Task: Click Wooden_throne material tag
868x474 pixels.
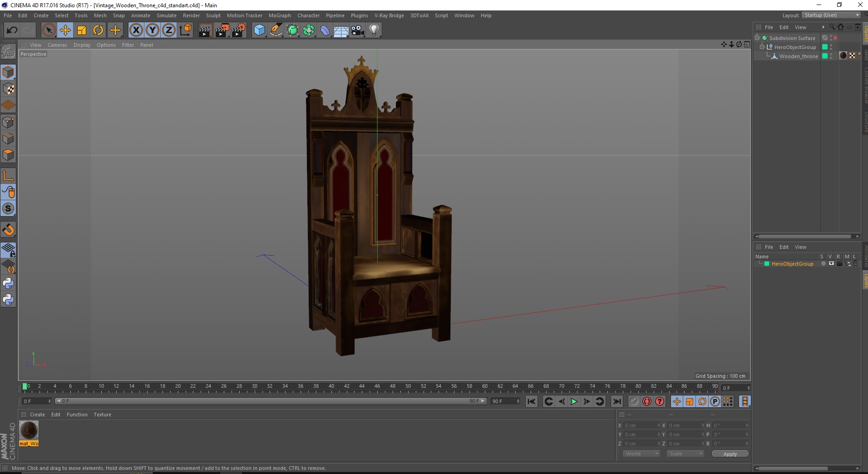Action: pyautogui.click(x=843, y=56)
